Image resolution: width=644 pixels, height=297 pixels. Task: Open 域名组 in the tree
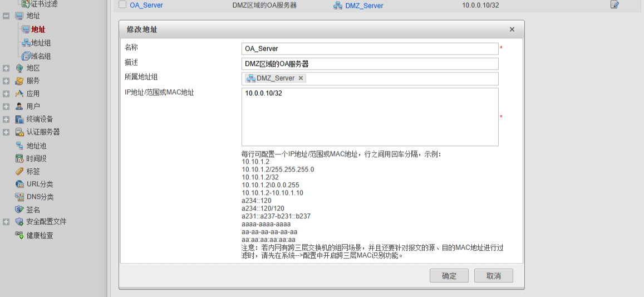41,56
